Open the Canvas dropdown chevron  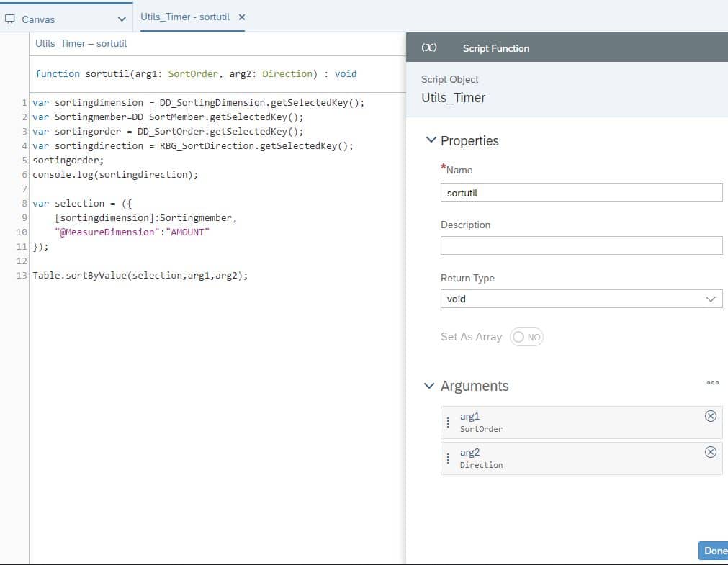coord(122,19)
